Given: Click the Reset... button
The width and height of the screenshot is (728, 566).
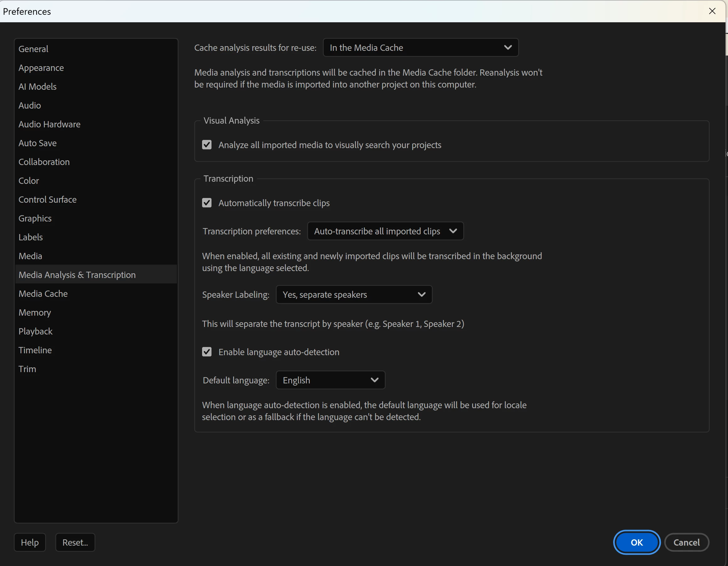Looking at the screenshot, I should [x=75, y=542].
